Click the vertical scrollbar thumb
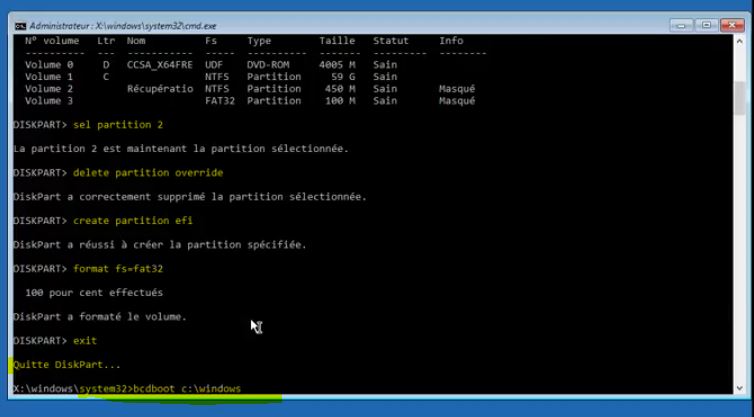 [740, 99]
